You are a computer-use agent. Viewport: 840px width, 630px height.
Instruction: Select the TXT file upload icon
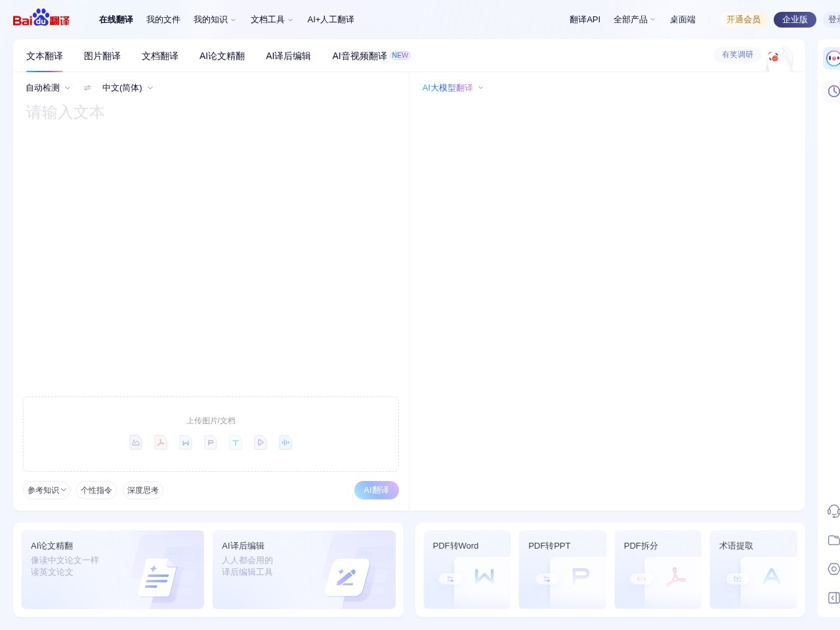[x=236, y=442]
